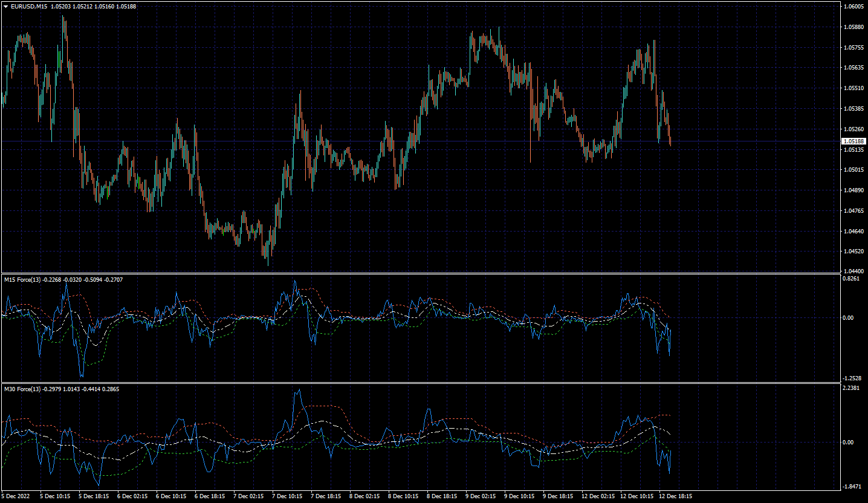Screen dimensions: 868x503
Task: Click the 6 Dec 18:15 time label
Action: (211, 496)
